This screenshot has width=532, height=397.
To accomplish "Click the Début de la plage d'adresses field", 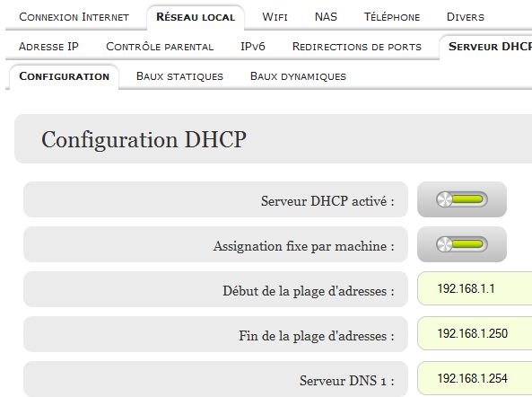I will click(475, 288).
